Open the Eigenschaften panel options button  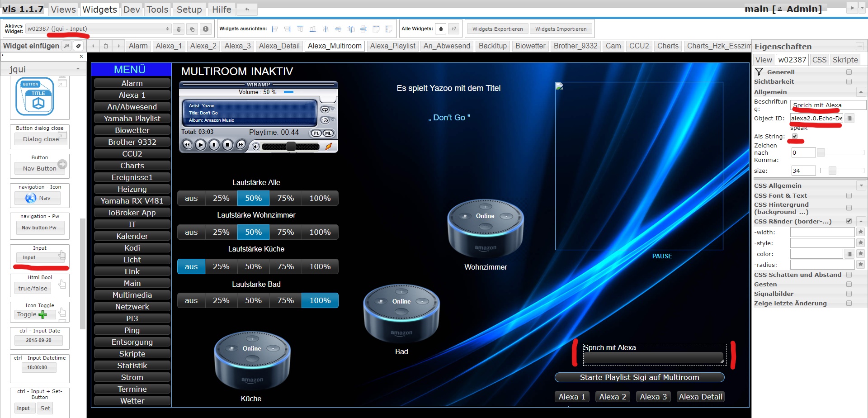coord(859,46)
